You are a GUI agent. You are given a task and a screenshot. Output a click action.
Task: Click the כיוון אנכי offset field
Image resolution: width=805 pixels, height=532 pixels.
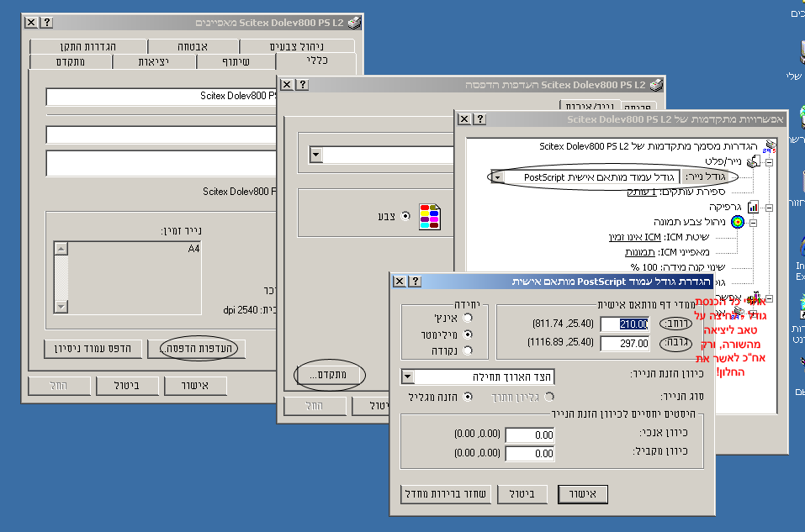[530, 435]
